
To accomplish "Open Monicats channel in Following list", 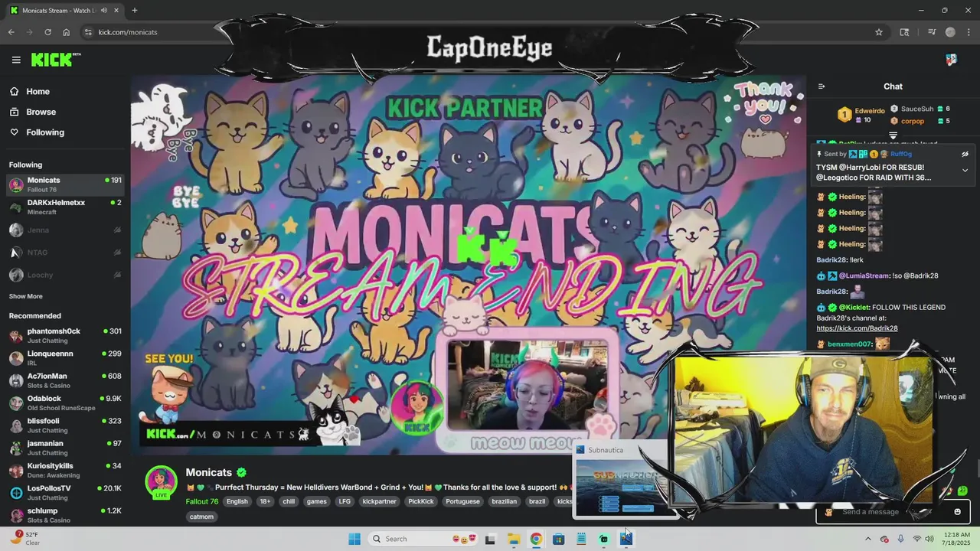I will (x=65, y=184).
